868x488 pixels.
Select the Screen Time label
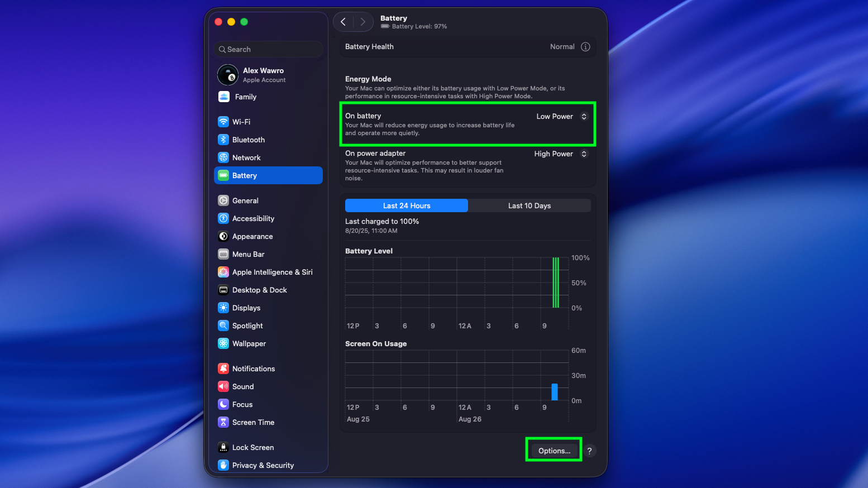(x=253, y=422)
